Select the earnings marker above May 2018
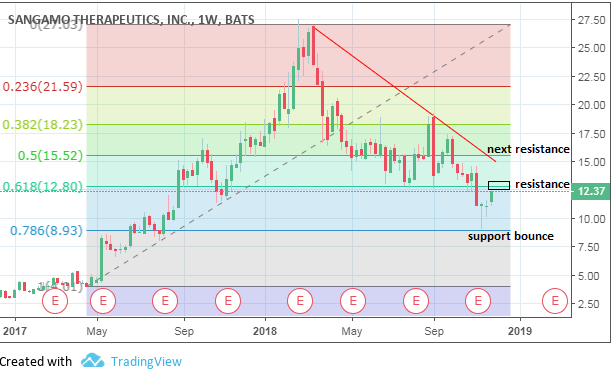Image resolution: width=611 pixels, height=376 pixels. [x=353, y=301]
